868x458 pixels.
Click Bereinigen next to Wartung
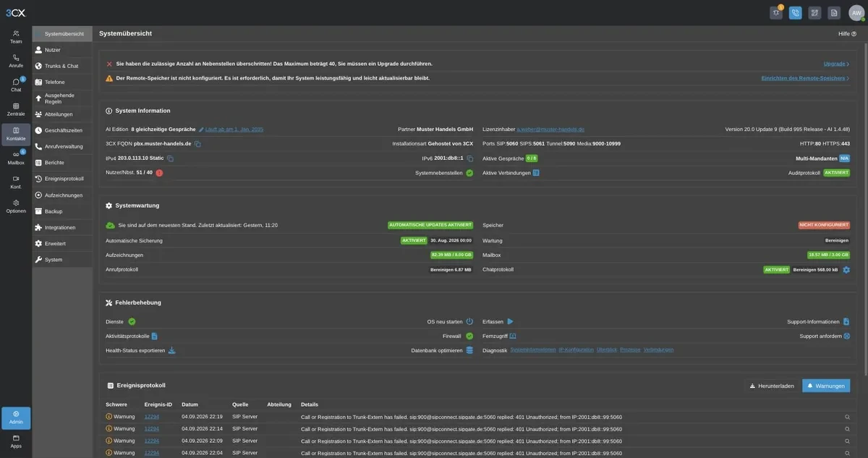pyautogui.click(x=837, y=240)
